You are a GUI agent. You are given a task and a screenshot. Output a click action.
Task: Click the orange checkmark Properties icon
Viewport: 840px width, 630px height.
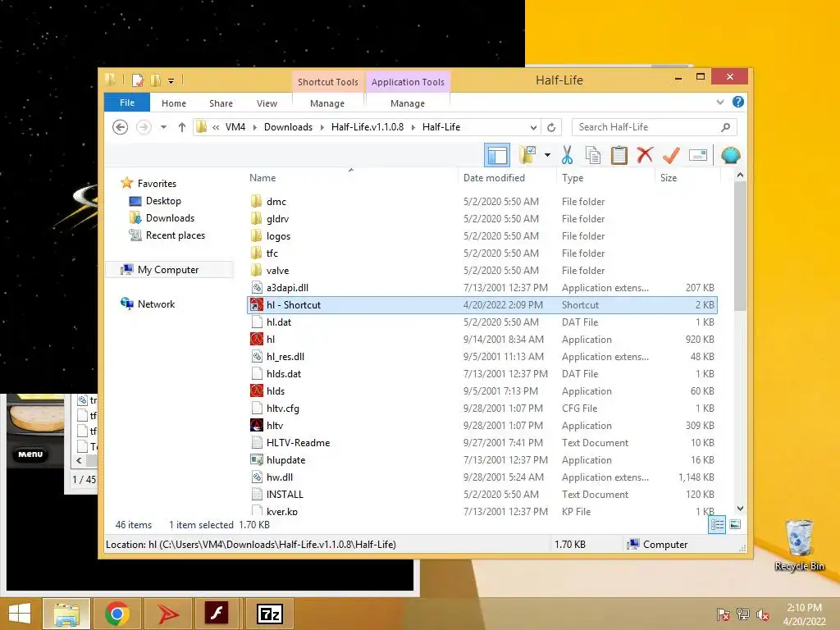[671, 155]
